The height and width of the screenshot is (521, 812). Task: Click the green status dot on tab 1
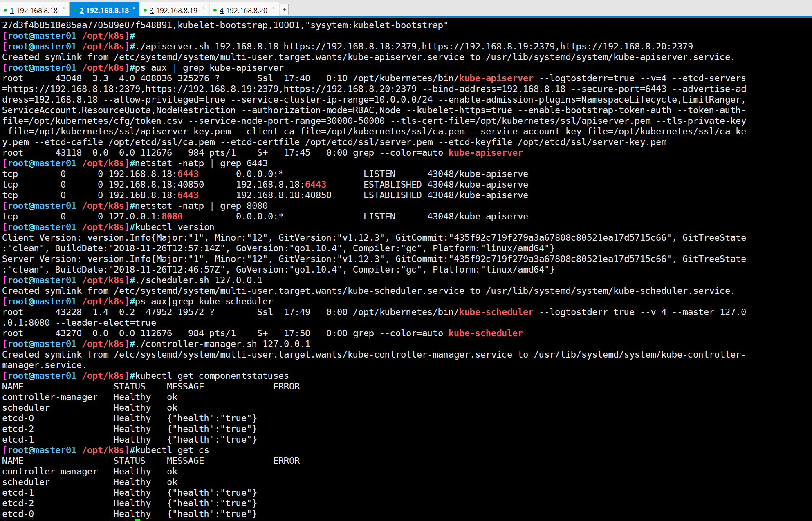(x=5, y=10)
